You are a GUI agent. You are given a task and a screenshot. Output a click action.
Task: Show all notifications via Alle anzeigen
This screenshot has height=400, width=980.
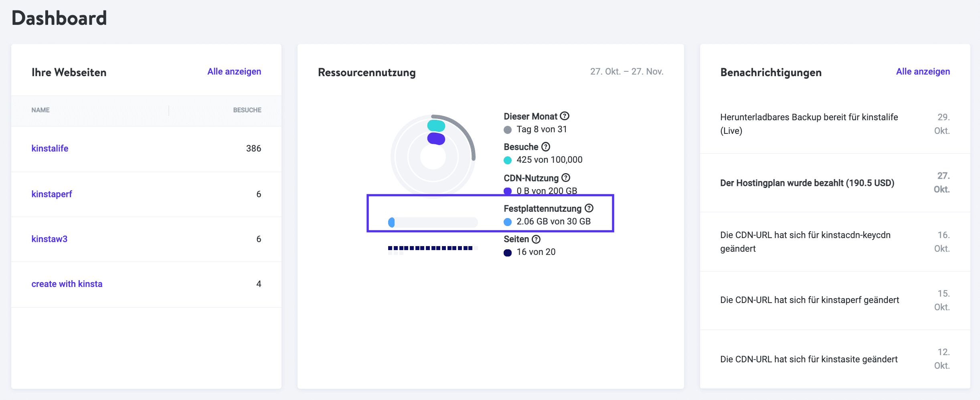pyautogui.click(x=923, y=71)
